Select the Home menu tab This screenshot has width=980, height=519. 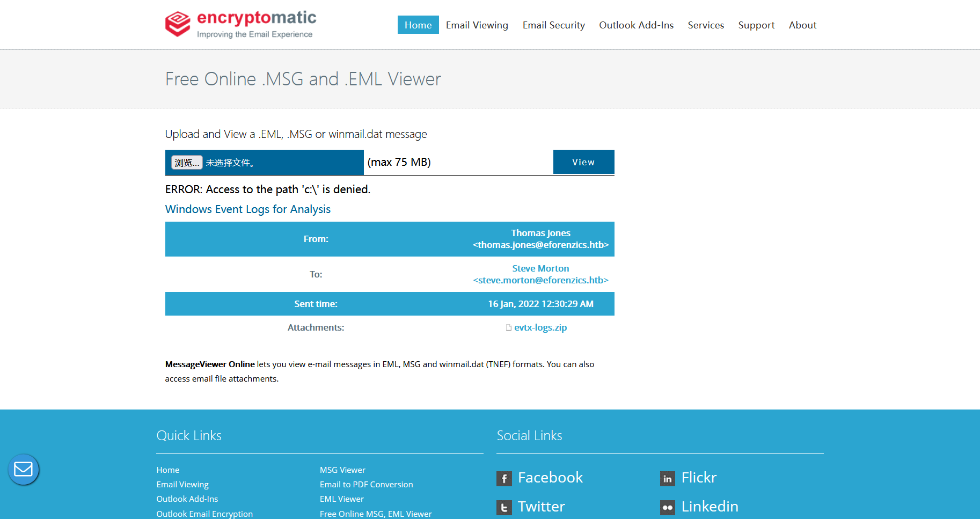point(418,25)
